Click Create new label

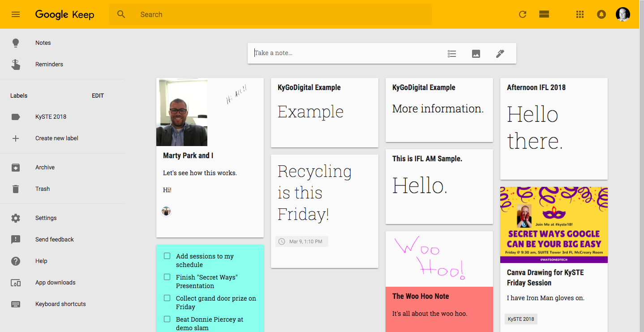(57, 138)
